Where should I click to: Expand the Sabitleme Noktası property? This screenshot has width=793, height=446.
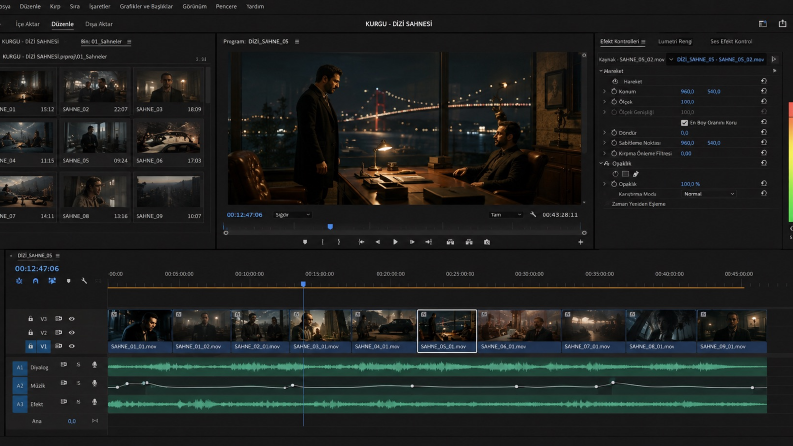(x=604, y=143)
